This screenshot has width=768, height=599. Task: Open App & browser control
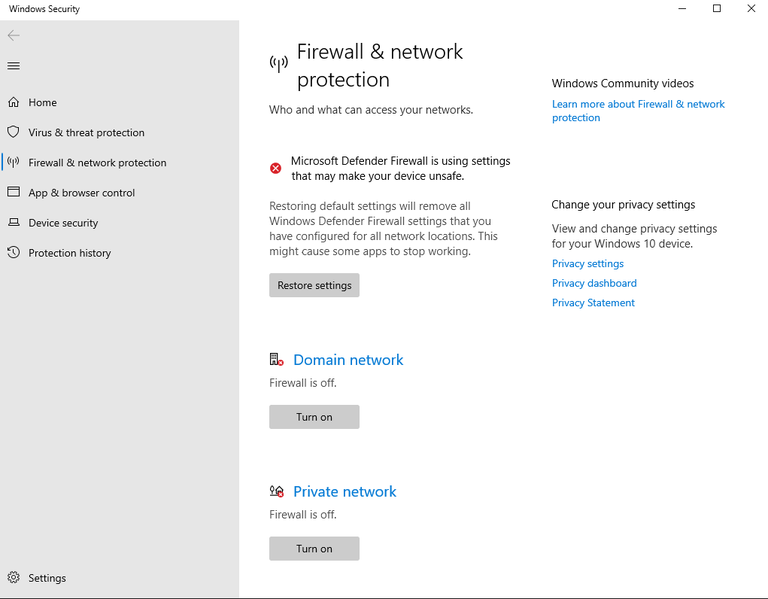[81, 193]
